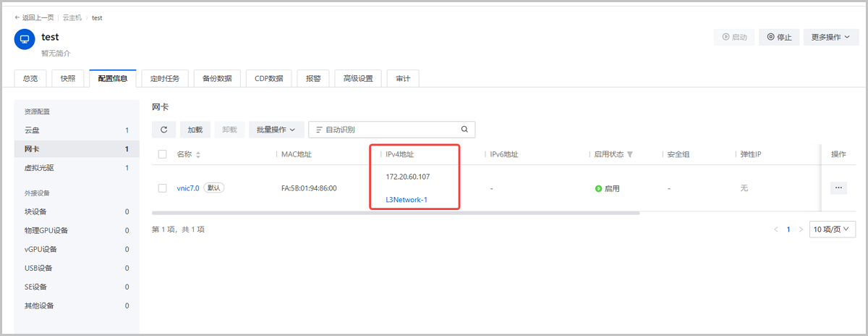
Task: Click the blue monitor icon for test VM
Action: pos(25,39)
